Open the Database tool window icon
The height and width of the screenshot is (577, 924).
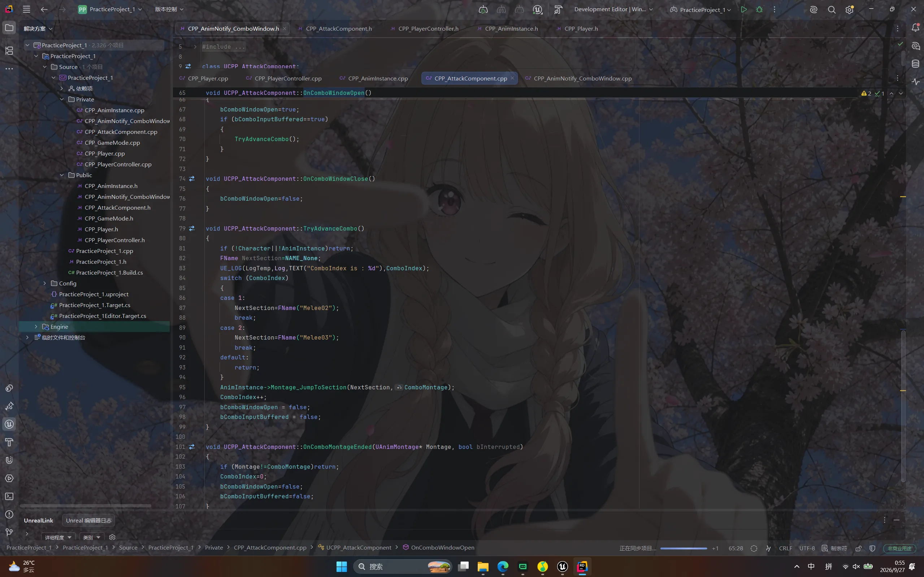click(x=915, y=64)
